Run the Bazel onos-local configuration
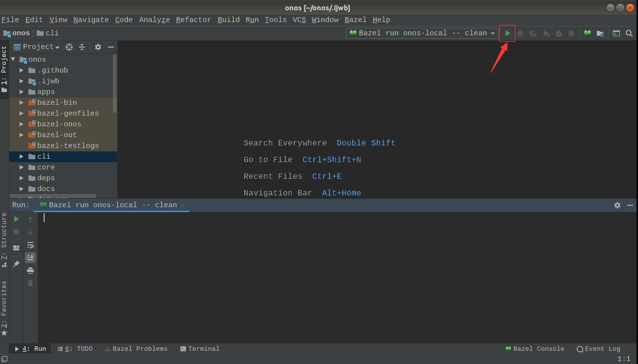Image resolution: width=638 pixels, height=364 pixels. point(508,33)
